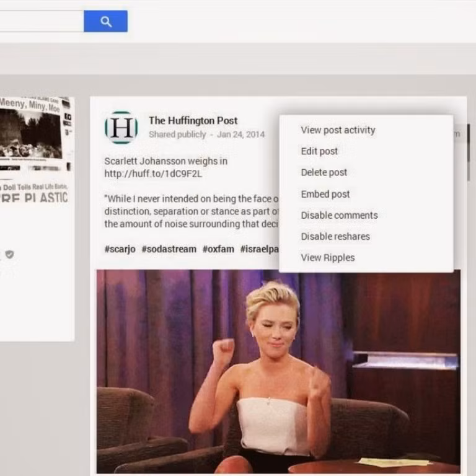Select Embed post menu option
The image size is (476, 476).
pyautogui.click(x=325, y=194)
